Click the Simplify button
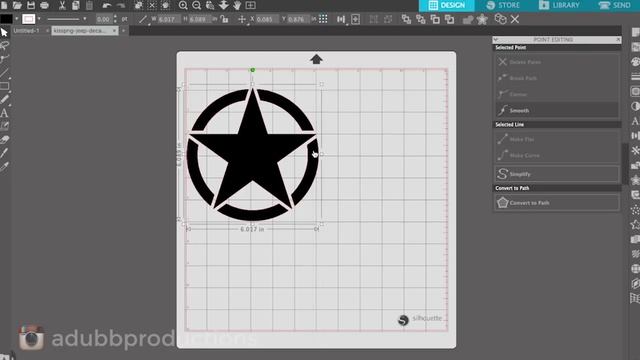The width and height of the screenshot is (640, 360). click(557, 174)
